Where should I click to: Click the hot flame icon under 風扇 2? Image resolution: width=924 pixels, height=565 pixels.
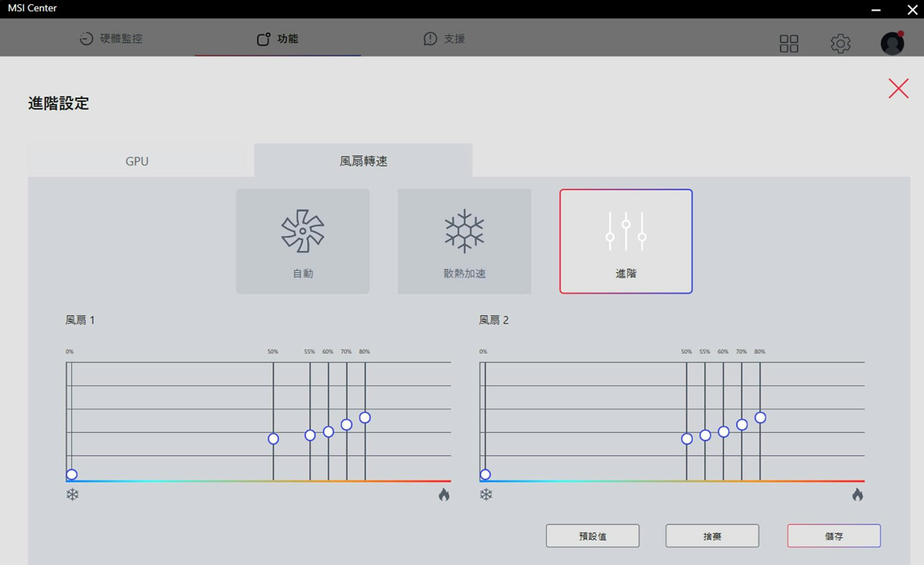pyautogui.click(x=858, y=495)
